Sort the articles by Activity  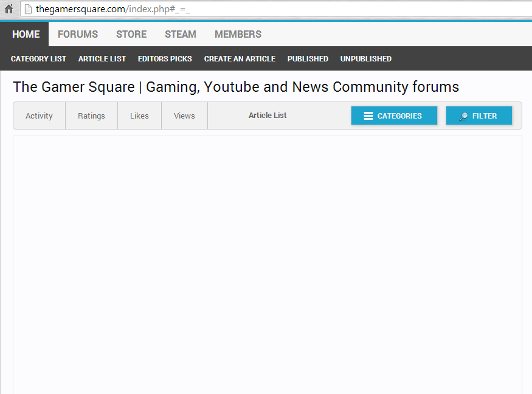tap(39, 116)
